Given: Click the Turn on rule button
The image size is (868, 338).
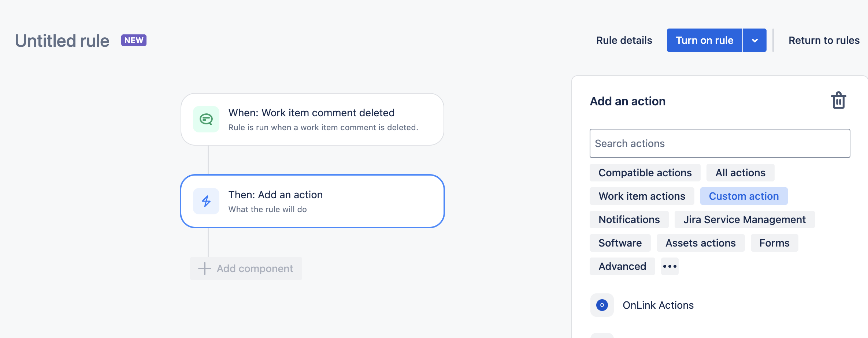Looking at the screenshot, I should point(704,40).
